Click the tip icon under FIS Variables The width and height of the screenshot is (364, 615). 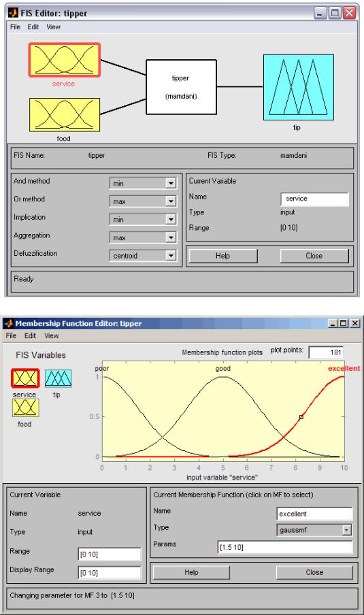point(58,378)
